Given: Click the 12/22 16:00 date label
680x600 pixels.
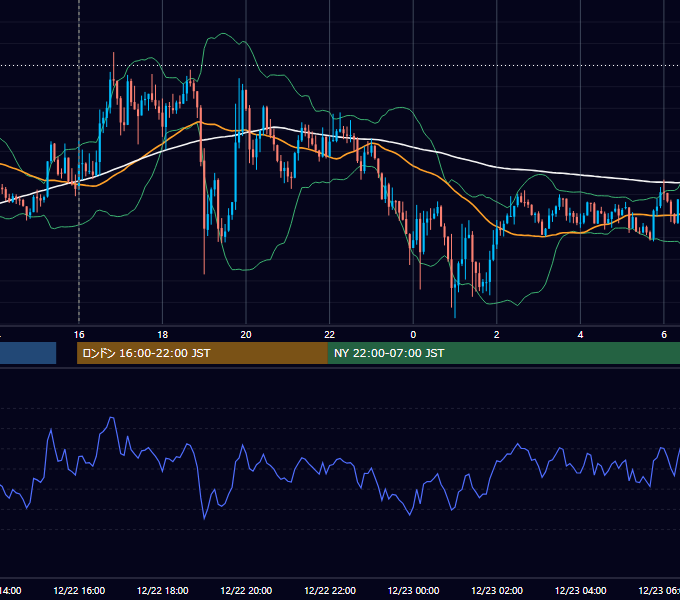Looking at the screenshot, I should click(79, 590).
